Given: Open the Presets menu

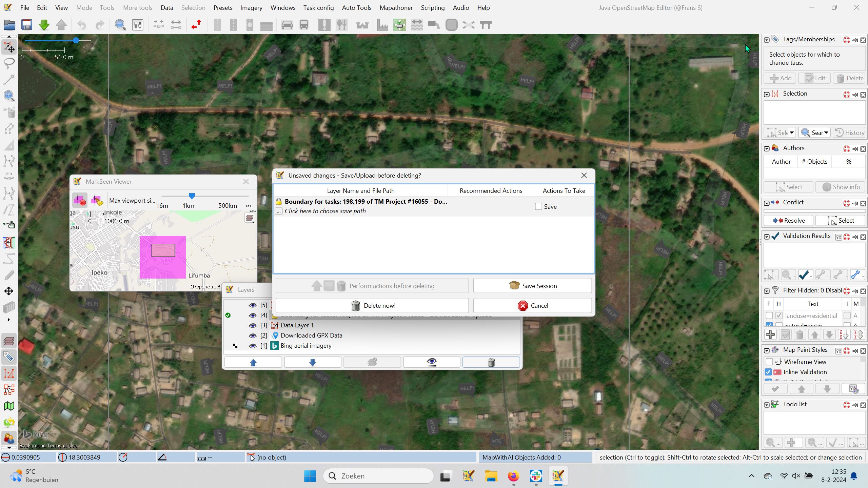Looking at the screenshot, I should click(x=223, y=7).
